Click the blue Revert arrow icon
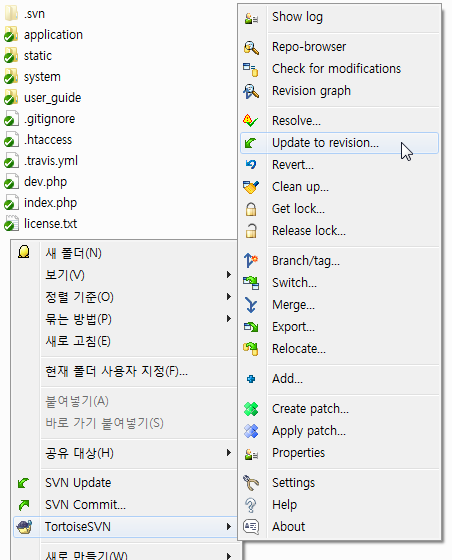The height and width of the screenshot is (560, 452). pos(251,165)
